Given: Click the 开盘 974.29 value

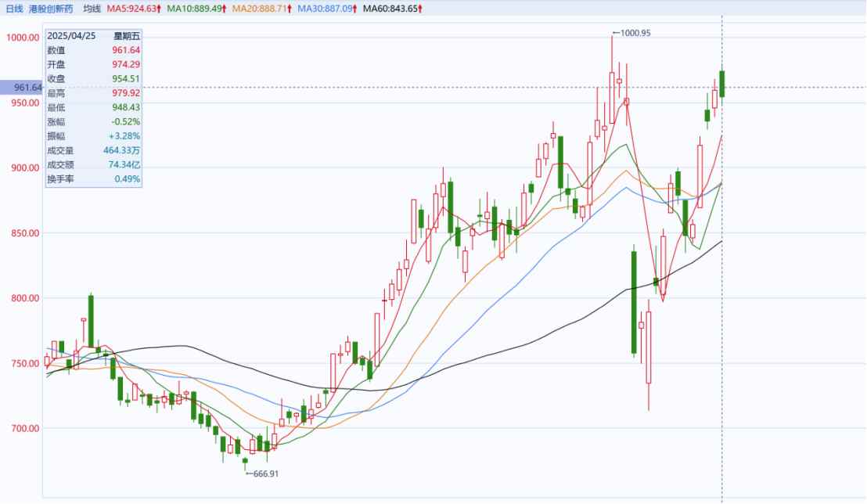Looking at the screenshot, I should [126, 65].
